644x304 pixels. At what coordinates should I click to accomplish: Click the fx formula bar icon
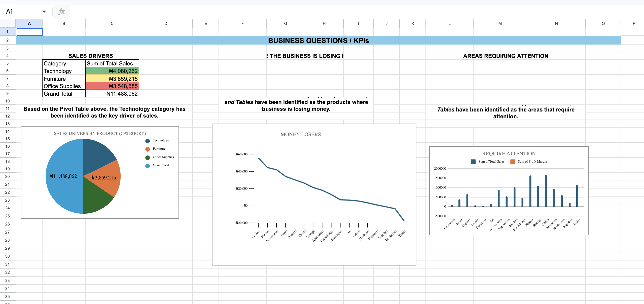62,12
